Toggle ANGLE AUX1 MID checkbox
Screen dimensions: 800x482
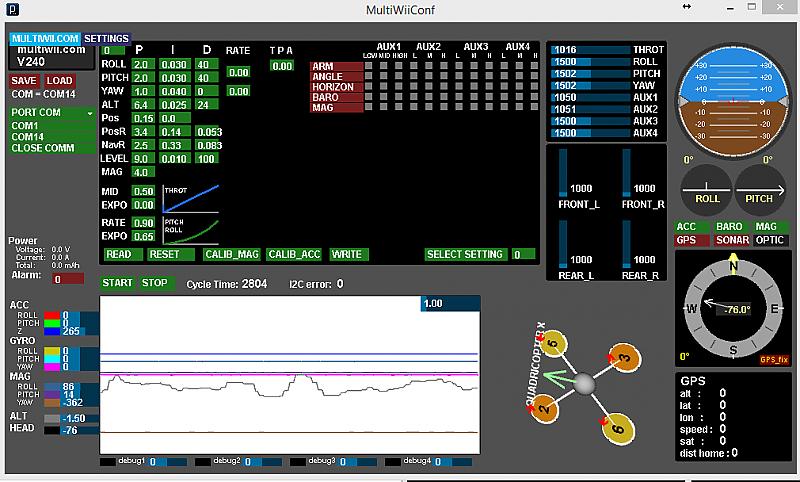tap(384, 76)
